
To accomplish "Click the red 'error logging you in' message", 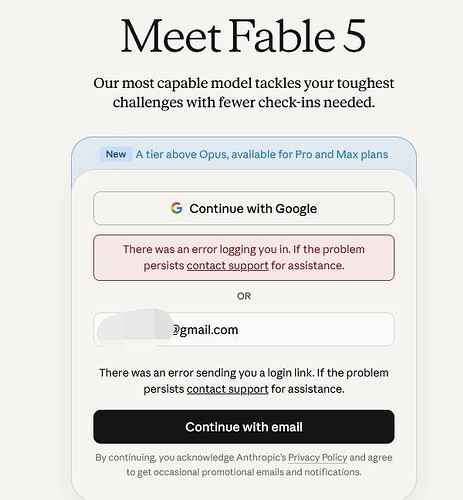I will [x=244, y=257].
